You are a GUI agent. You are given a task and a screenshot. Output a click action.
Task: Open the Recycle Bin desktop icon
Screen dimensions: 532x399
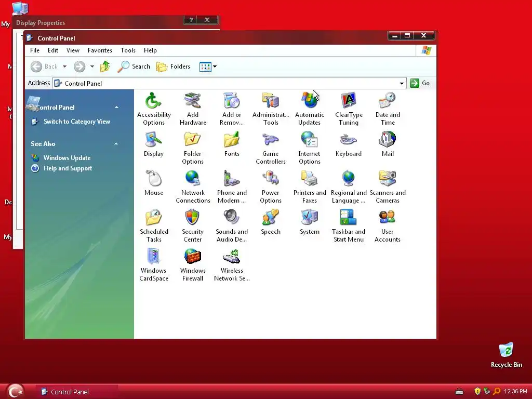pyautogui.click(x=506, y=355)
